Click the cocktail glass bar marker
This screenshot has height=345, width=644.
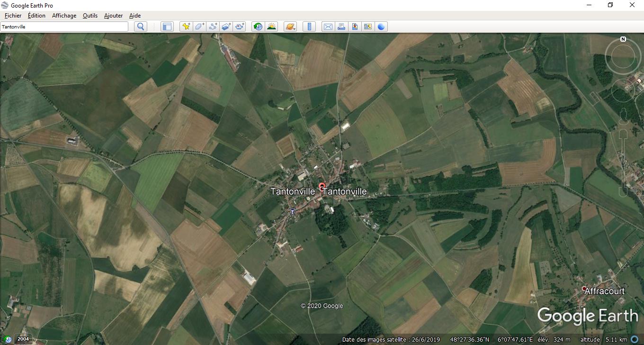coord(293,211)
